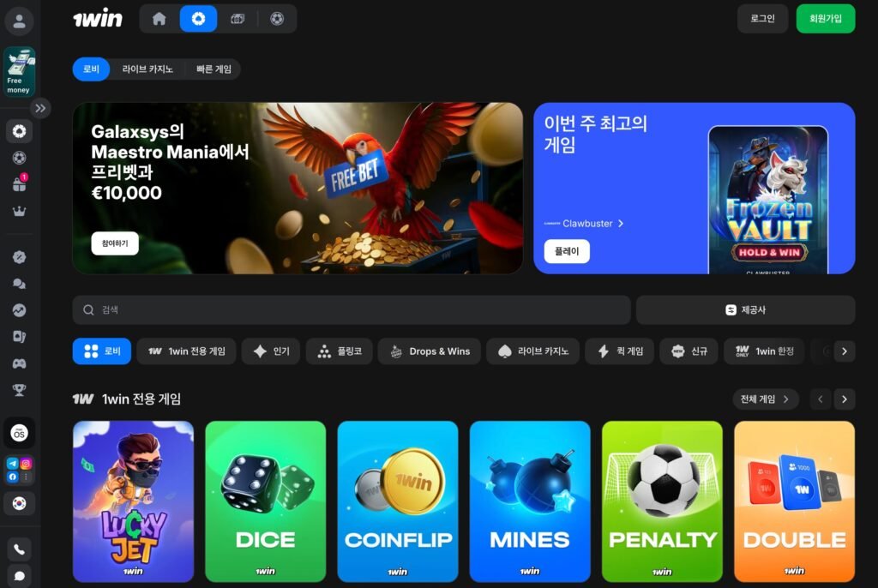
Task: Show next 1win exclusive games with right arrow
Action: point(845,399)
